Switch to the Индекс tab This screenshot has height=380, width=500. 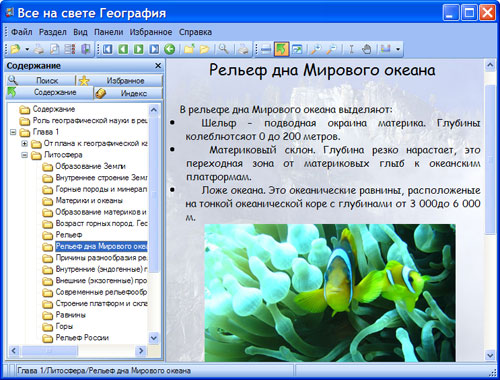[x=128, y=93]
